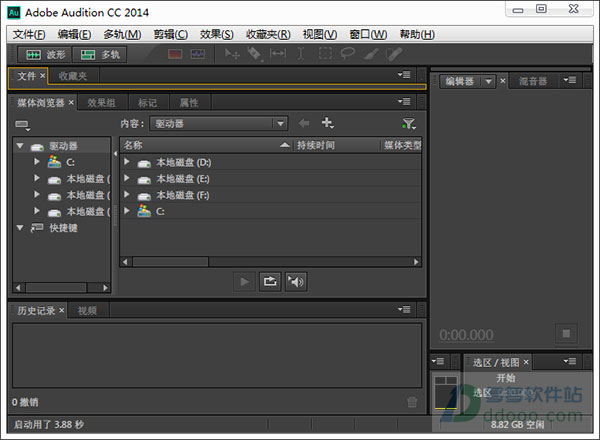This screenshot has height=440, width=600.
Task: Collapse the 驱动器 tree node
Action: 20,146
